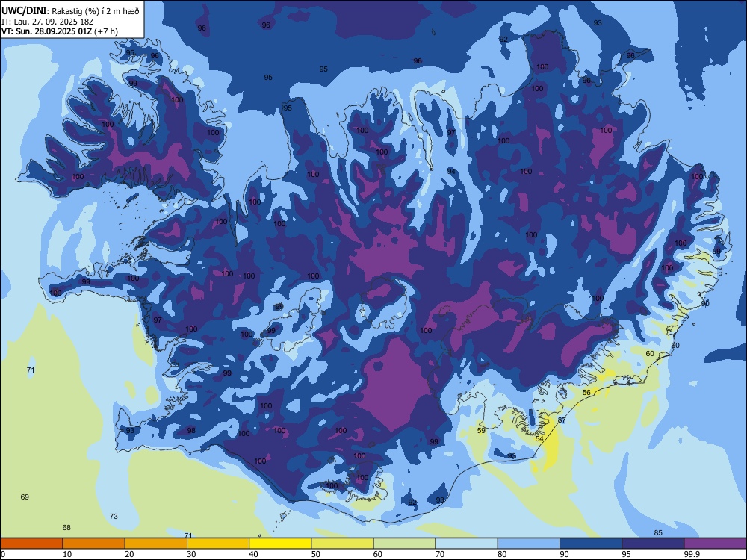The height and width of the screenshot is (560, 747).
Task: Click the dark orange 0–10 legend swatch
Action: coord(31,544)
